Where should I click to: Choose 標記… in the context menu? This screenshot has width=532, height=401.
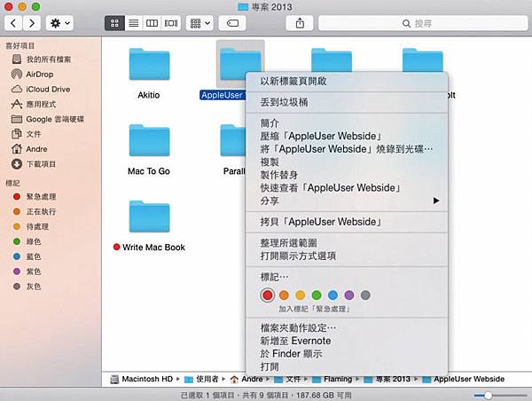pyautogui.click(x=347, y=277)
